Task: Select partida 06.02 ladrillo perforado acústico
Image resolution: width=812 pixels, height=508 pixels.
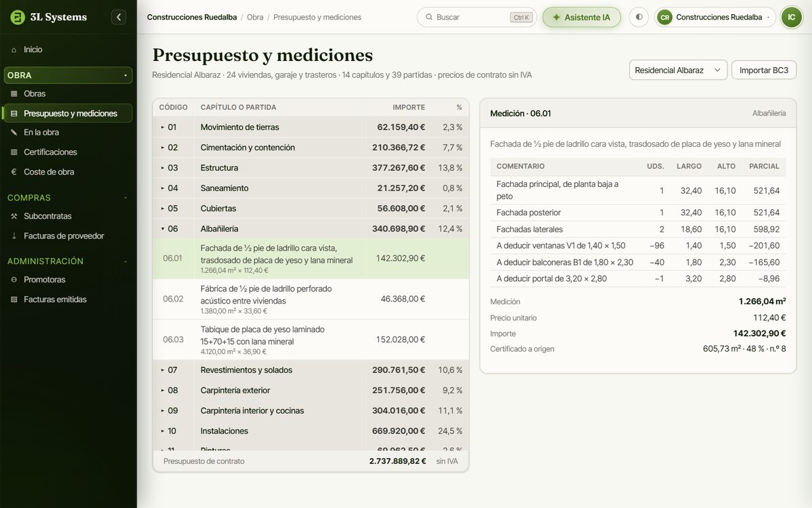Action: pos(311,299)
